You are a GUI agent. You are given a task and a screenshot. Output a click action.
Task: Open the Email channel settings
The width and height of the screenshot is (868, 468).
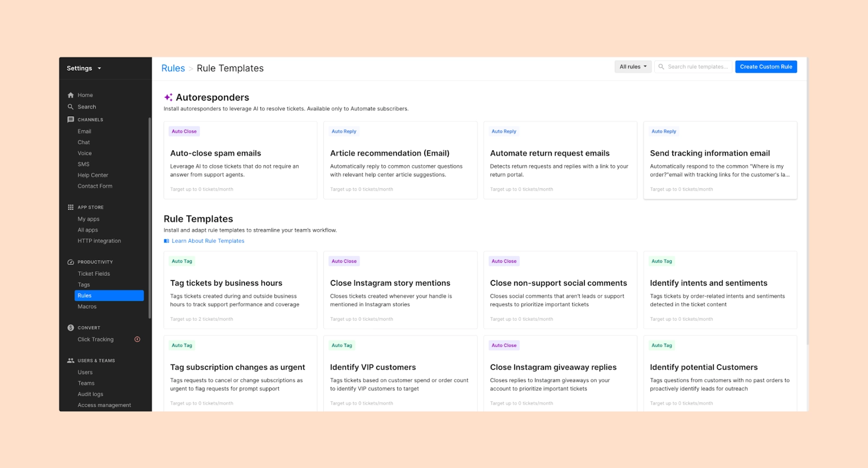point(84,131)
